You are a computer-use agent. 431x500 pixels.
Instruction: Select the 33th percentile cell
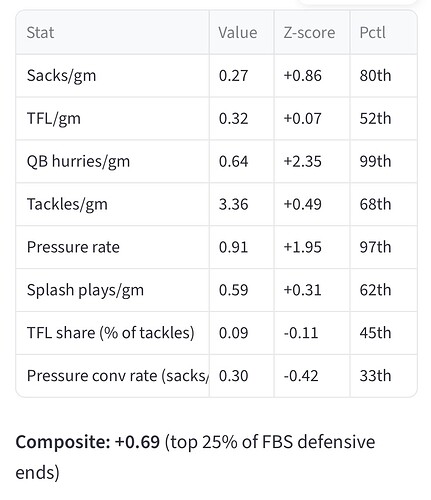point(383,376)
